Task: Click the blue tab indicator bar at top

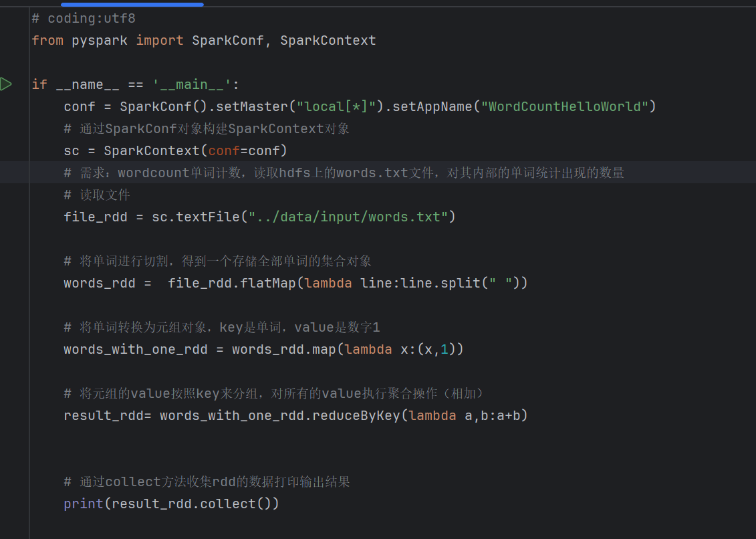Action: (x=132, y=4)
